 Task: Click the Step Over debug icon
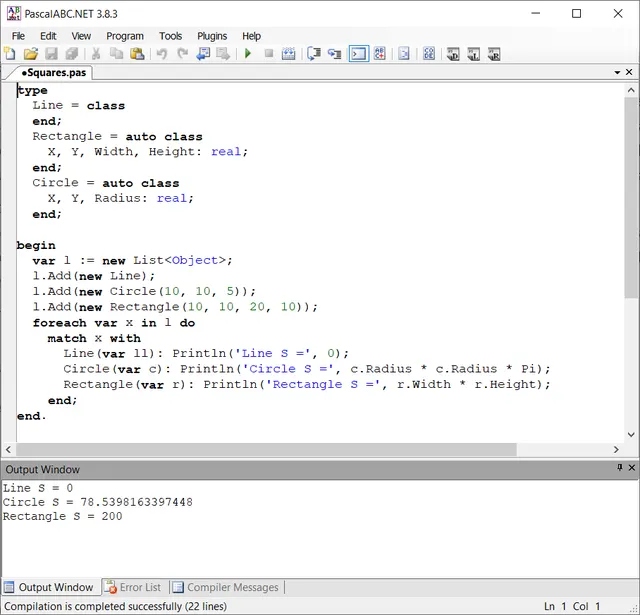[x=314, y=53]
